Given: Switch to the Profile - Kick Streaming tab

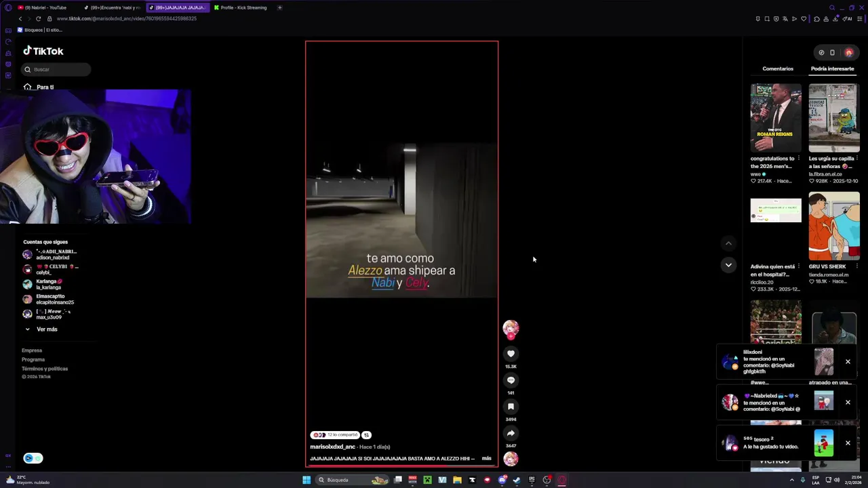Looking at the screenshot, I should pos(241,7).
